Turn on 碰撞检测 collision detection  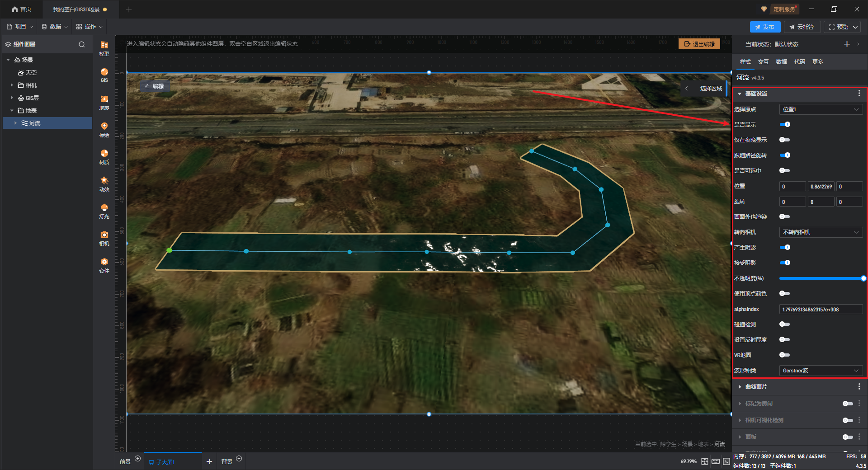click(x=785, y=324)
